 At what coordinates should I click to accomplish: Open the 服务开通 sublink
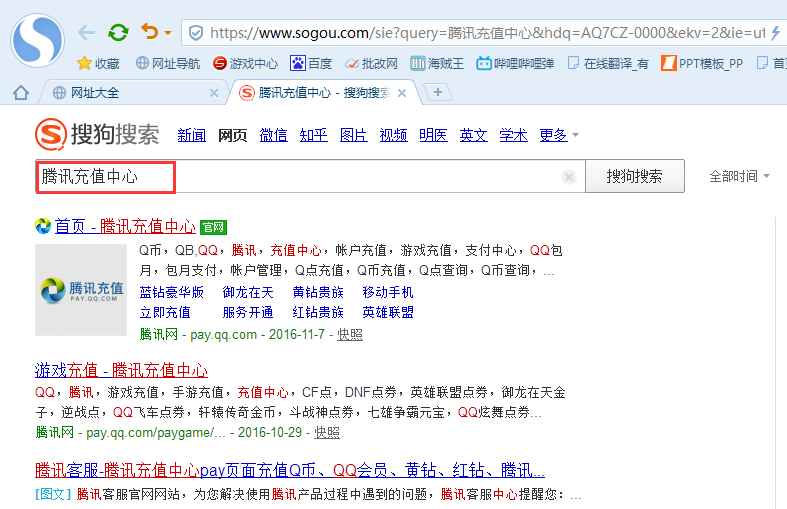pos(248,312)
